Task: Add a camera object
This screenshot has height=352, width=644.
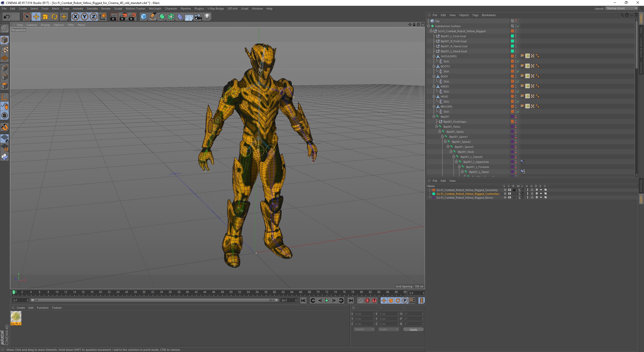Action: [x=198, y=17]
